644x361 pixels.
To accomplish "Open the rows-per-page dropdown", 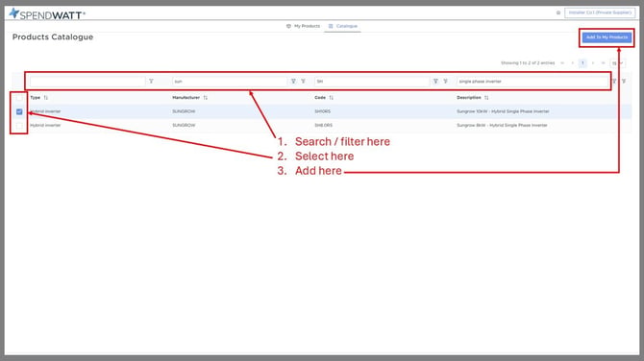I will pyautogui.click(x=617, y=63).
